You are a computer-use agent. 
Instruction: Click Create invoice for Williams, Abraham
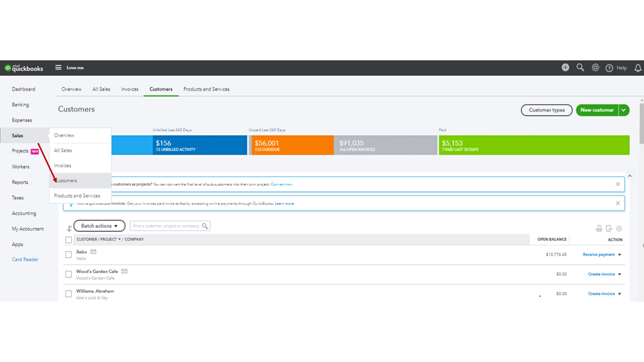(601, 294)
